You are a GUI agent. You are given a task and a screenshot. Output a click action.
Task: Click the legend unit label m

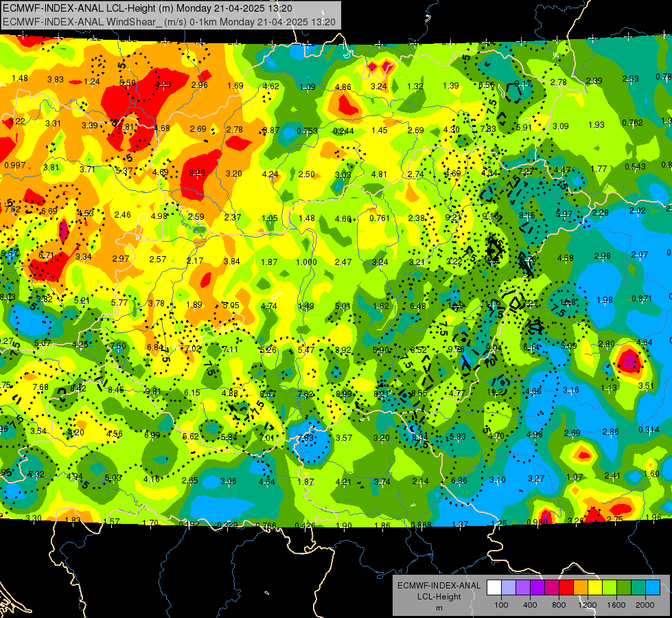(x=439, y=608)
